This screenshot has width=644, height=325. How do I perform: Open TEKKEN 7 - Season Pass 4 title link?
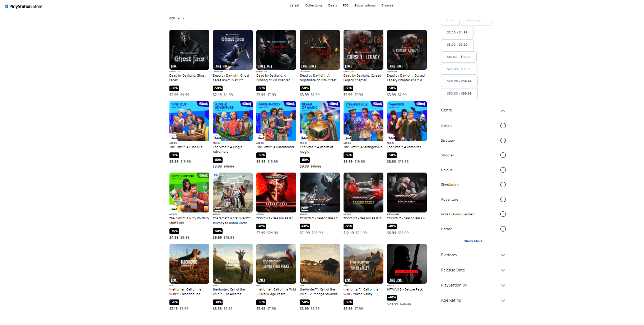pos(406,218)
